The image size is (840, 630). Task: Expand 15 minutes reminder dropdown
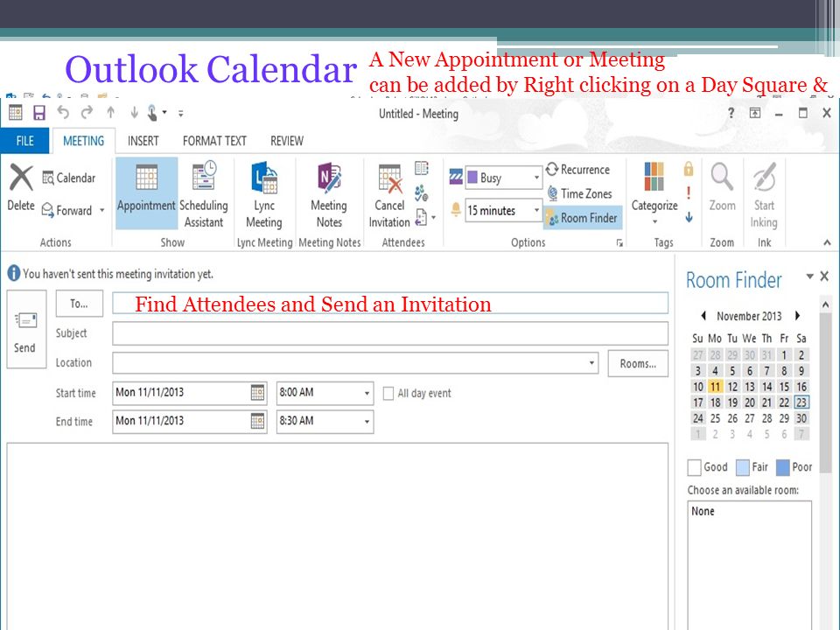(x=536, y=211)
